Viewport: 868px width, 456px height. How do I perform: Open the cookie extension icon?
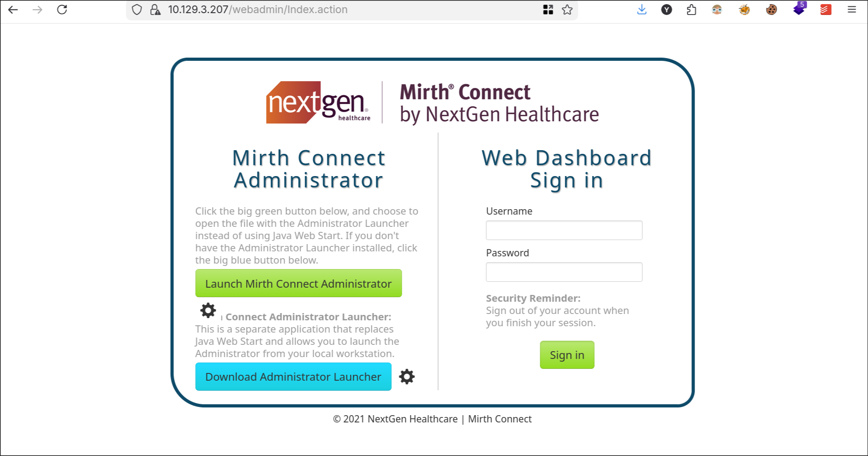[x=771, y=10]
